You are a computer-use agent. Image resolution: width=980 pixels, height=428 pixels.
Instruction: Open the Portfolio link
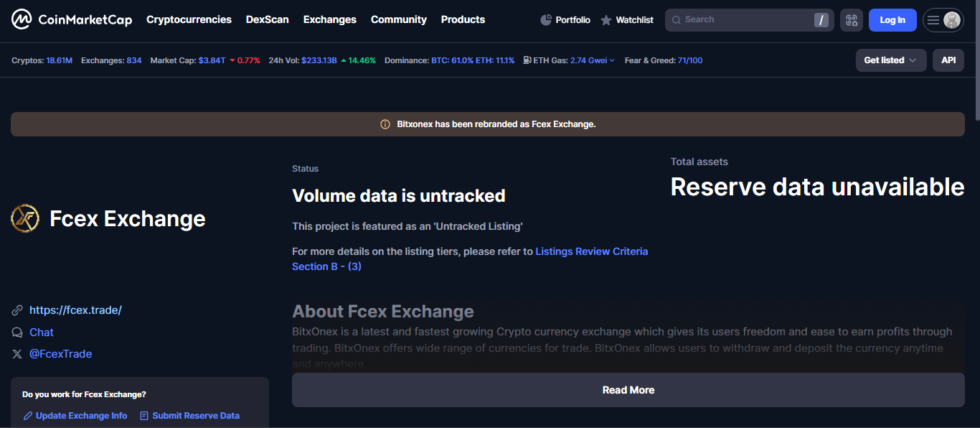click(x=565, y=20)
